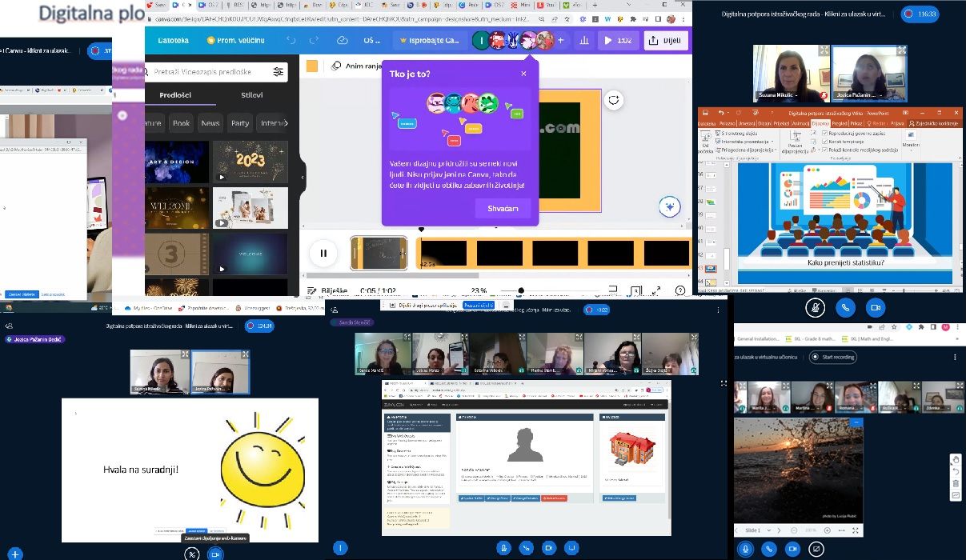
Task: Choose the '2023' template thumbnail
Action: pos(251,162)
